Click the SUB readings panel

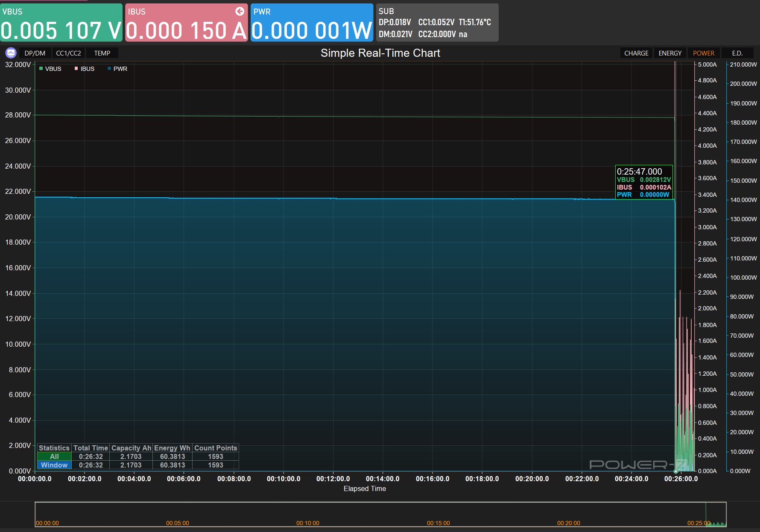pyautogui.click(x=437, y=23)
